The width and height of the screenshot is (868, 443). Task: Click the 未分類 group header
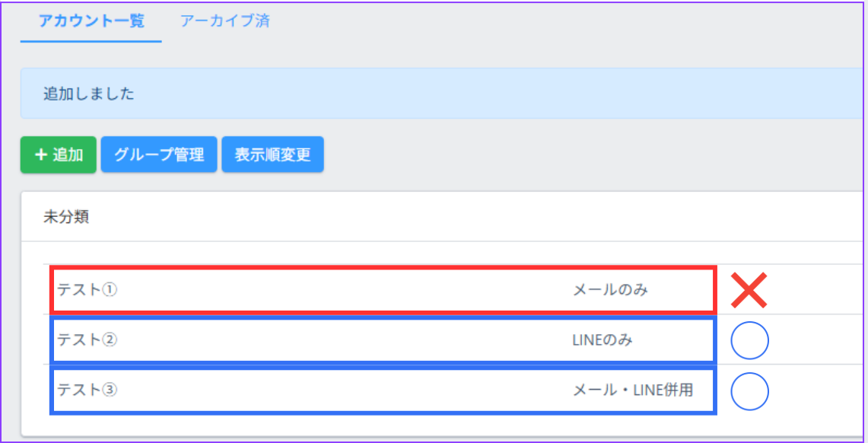[66, 217]
